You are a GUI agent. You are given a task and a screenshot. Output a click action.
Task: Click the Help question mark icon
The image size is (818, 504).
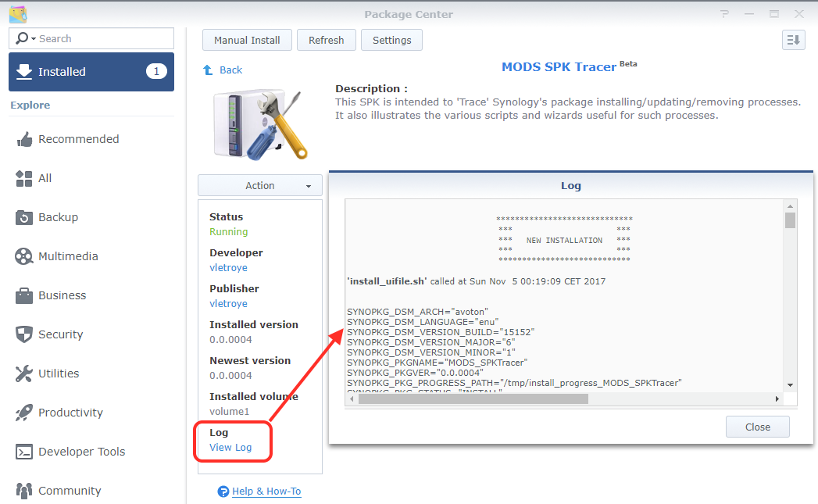click(x=223, y=491)
